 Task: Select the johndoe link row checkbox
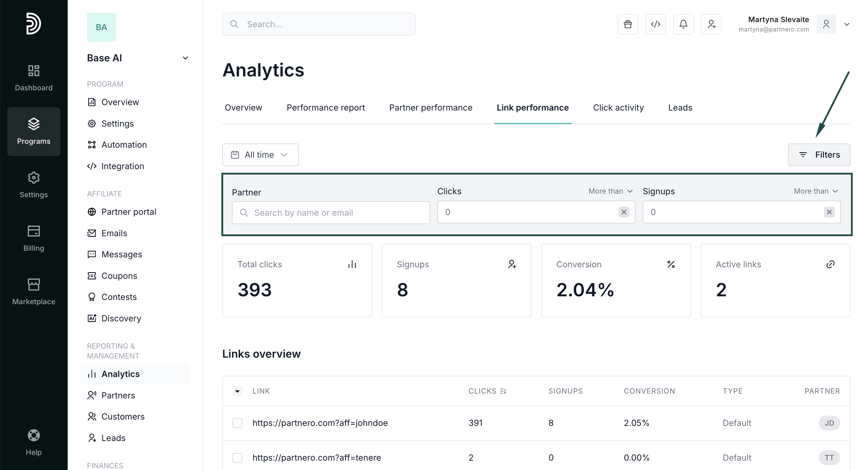(237, 423)
